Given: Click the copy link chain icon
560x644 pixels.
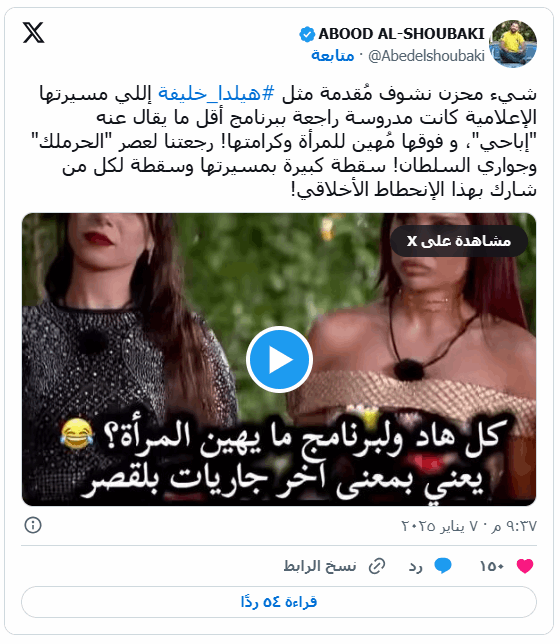Looking at the screenshot, I should tap(377, 566).
